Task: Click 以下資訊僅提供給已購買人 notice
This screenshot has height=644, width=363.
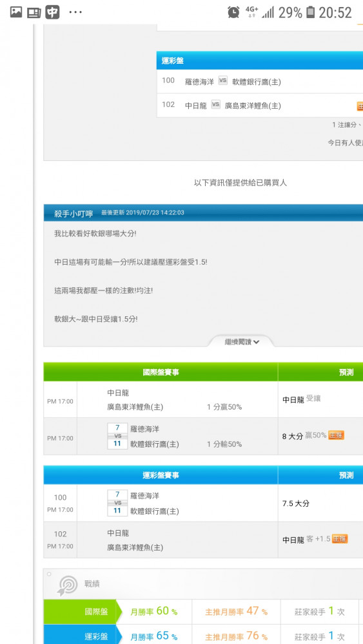Action: 240,183
